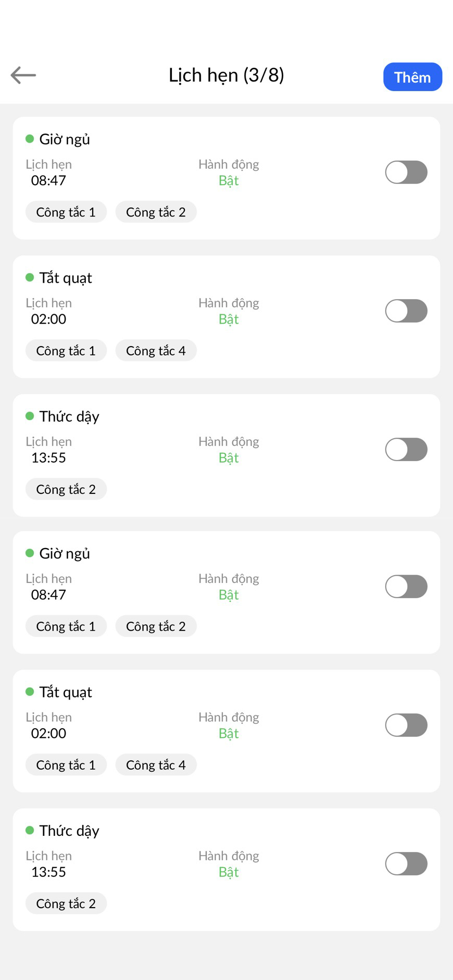
Task: Enable the first Giờ ngủ schedule toggle
Action: coord(406,172)
